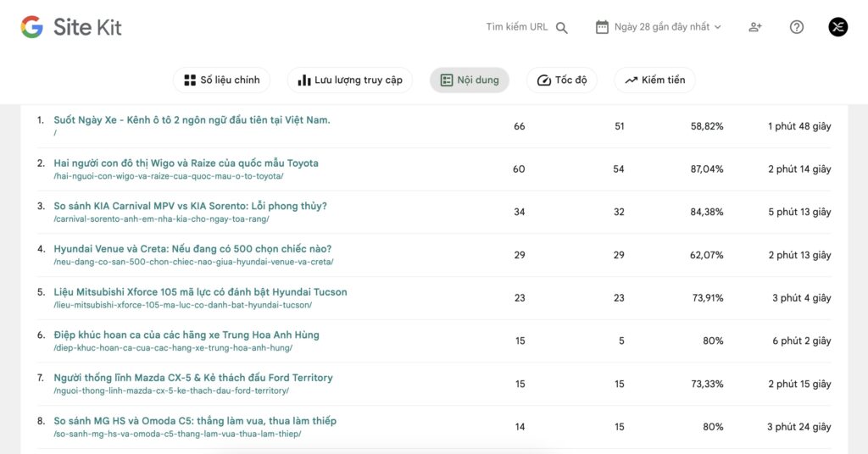
Task: Click the 84,38% value in row 3
Action: point(706,212)
